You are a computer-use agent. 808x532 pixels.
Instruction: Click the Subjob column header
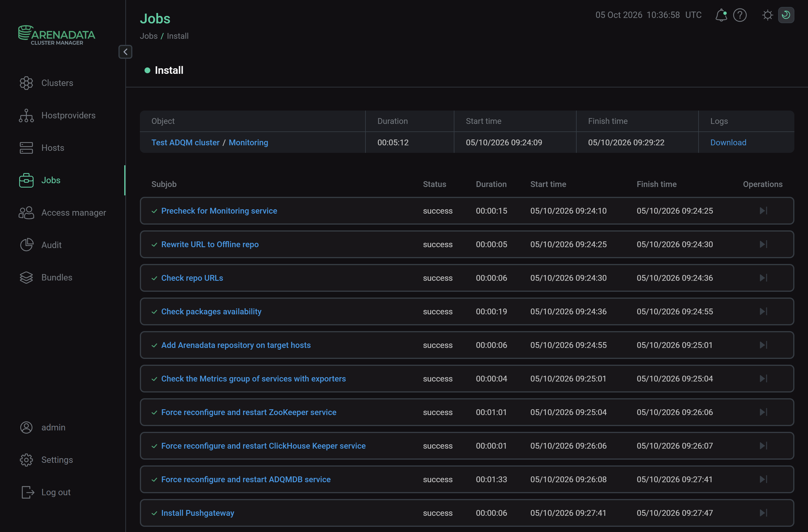click(x=164, y=184)
